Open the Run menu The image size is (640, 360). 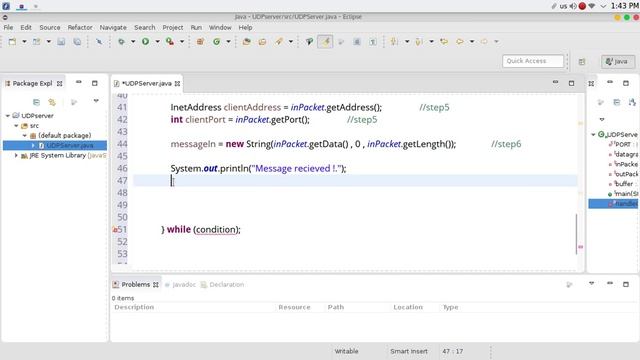click(196, 27)
